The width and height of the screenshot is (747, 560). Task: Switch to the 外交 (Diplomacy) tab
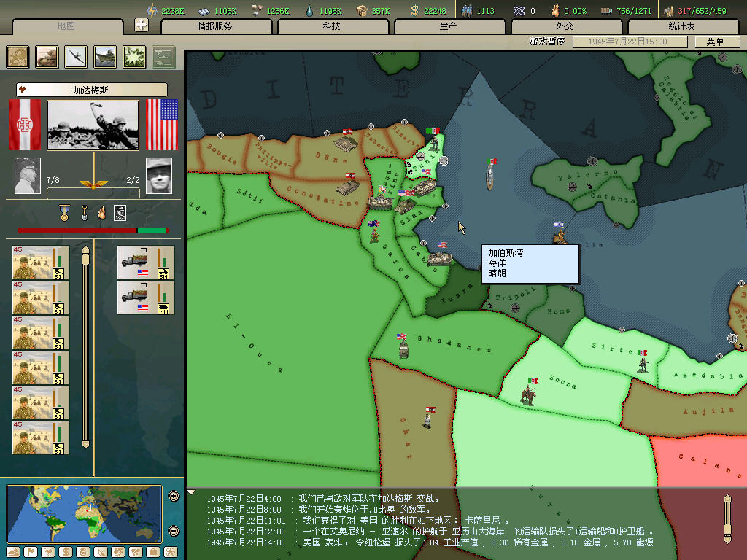click(565, 26)
